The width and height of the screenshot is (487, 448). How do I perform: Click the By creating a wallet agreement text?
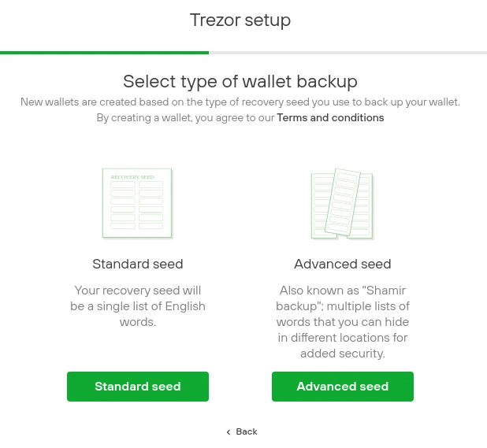tap(186, 118)
